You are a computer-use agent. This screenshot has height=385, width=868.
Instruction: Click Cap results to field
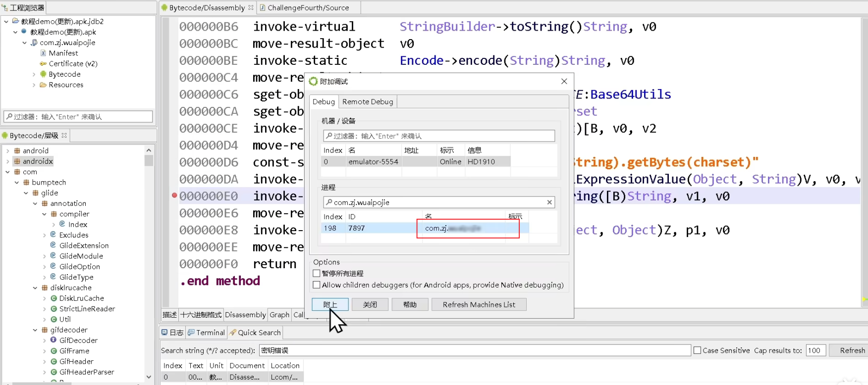(815, 350)
